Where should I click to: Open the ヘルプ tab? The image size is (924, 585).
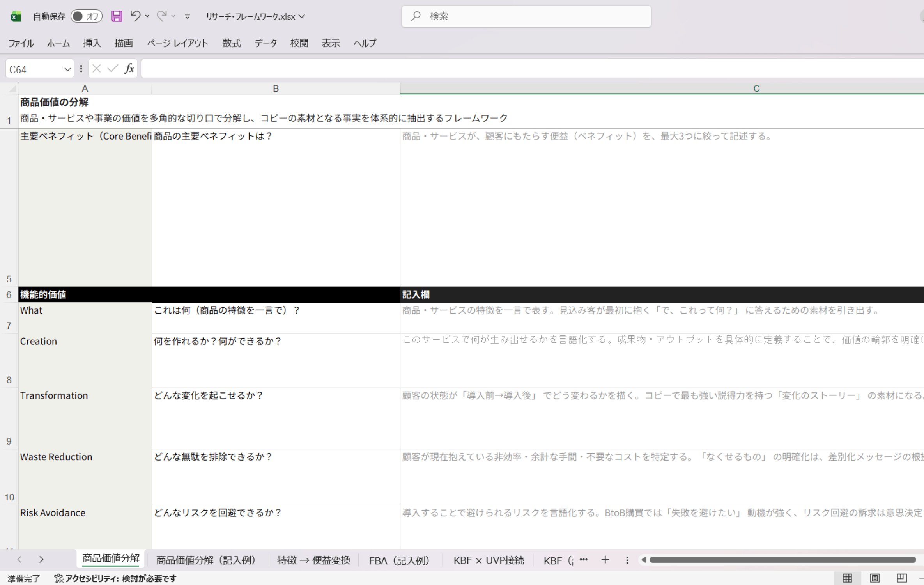tap(365, 43)
